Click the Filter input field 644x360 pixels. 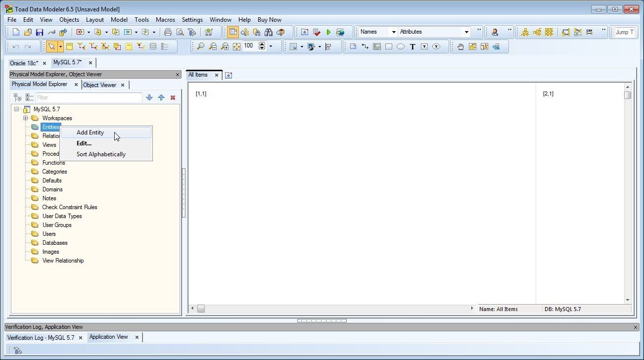pyautogui.click(x=89, y=97)
